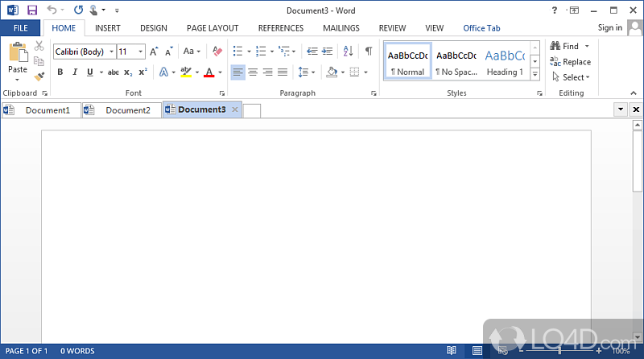Switch to the Document2 tab
The image size is (644, 359).
pos(122,110)
